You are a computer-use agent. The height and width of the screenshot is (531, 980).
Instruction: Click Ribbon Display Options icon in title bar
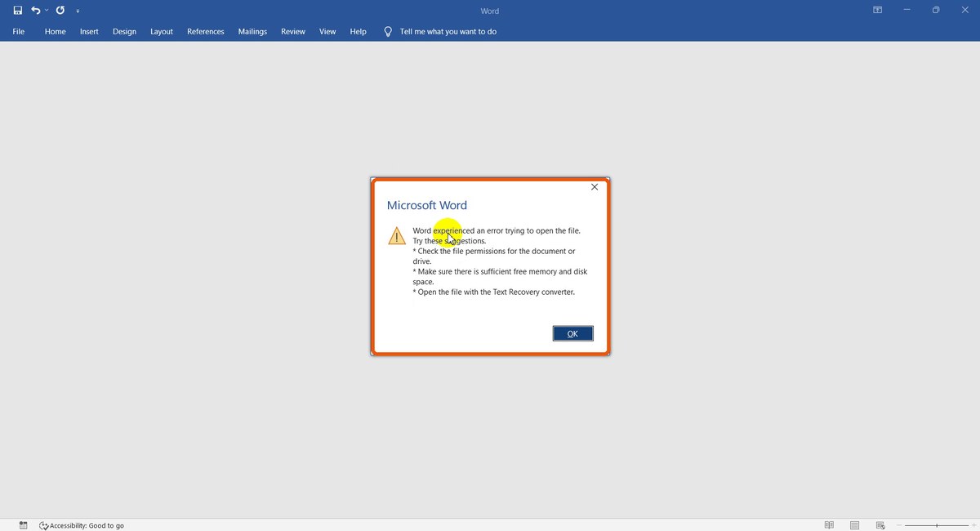pos(877,10)
